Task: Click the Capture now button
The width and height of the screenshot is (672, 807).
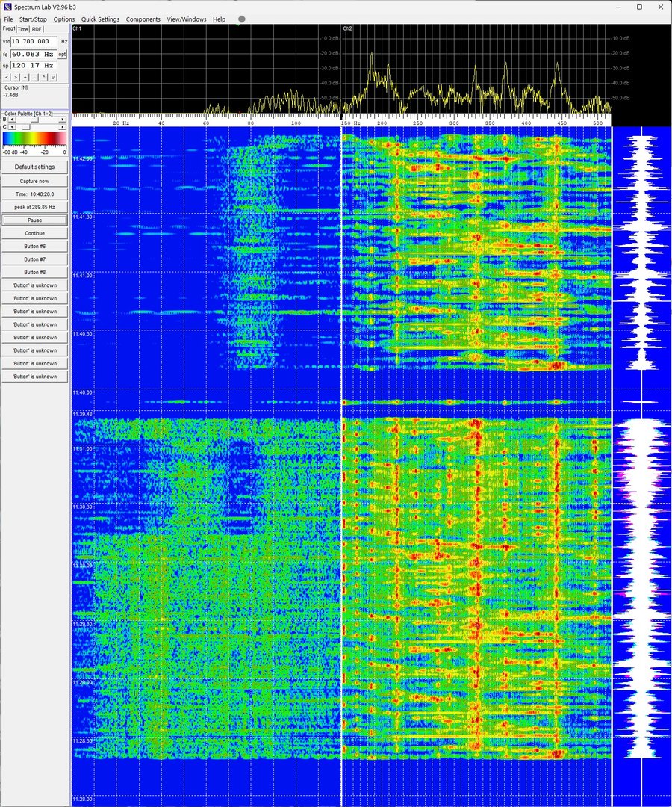Action: (x=35, y=181)
